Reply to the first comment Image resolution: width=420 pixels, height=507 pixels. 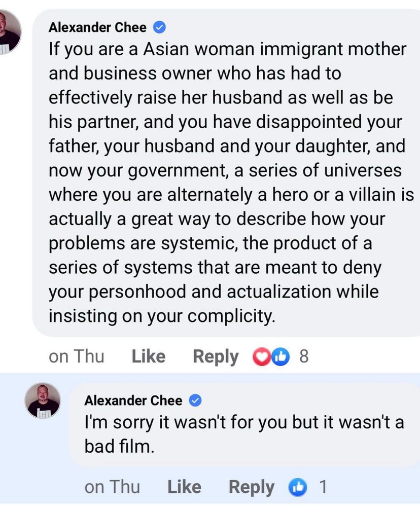coord(215,356)
